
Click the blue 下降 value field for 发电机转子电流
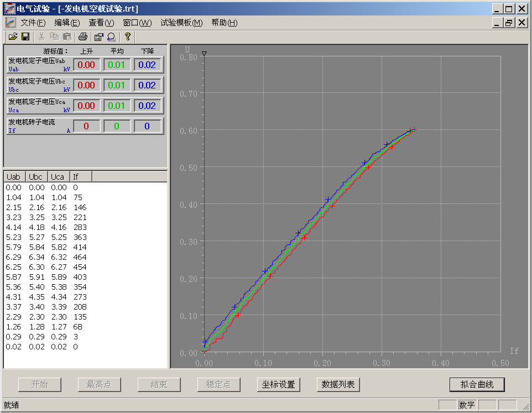point(147,126)
